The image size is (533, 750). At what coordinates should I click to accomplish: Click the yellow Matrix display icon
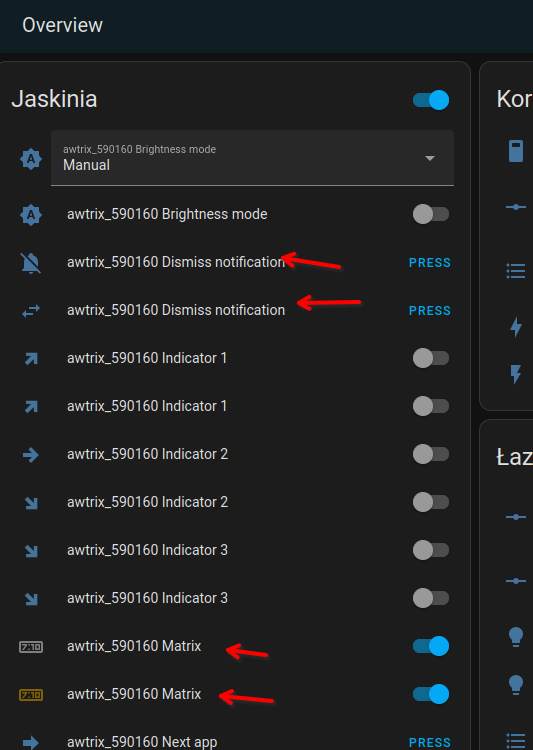tap(31, 695)
